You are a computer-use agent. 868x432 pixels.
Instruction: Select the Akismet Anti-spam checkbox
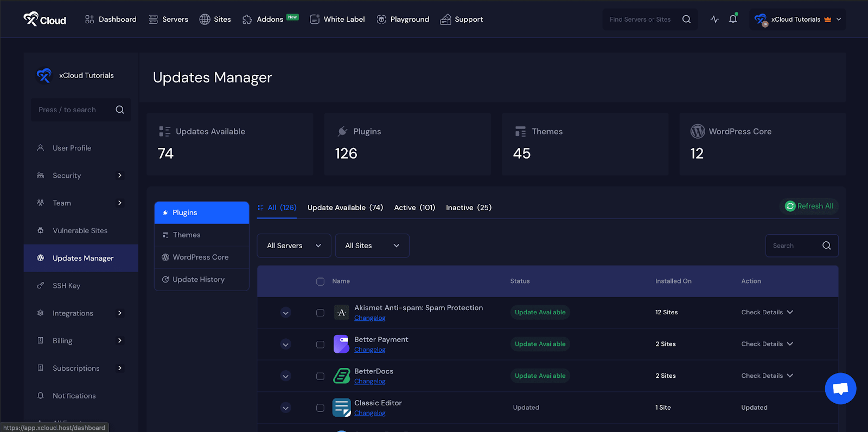320,313
